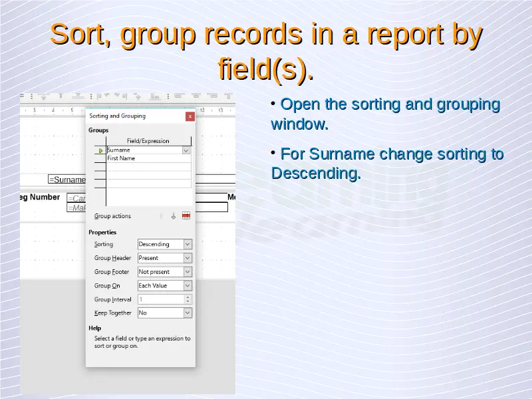This screenshot has height=399, width=532.
Task: Click the 'Groups' section heading
Action: tap(98, 130)
